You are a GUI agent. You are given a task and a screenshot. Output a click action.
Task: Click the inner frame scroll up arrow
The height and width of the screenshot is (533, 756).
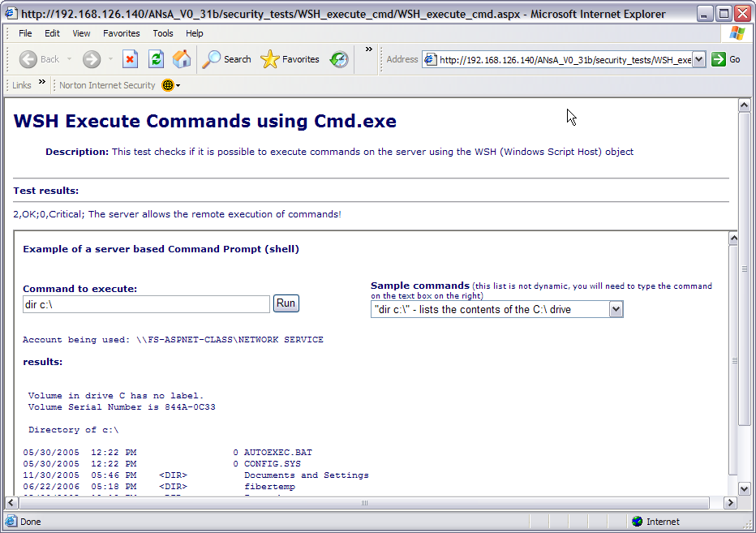click(x=733, y=238)
